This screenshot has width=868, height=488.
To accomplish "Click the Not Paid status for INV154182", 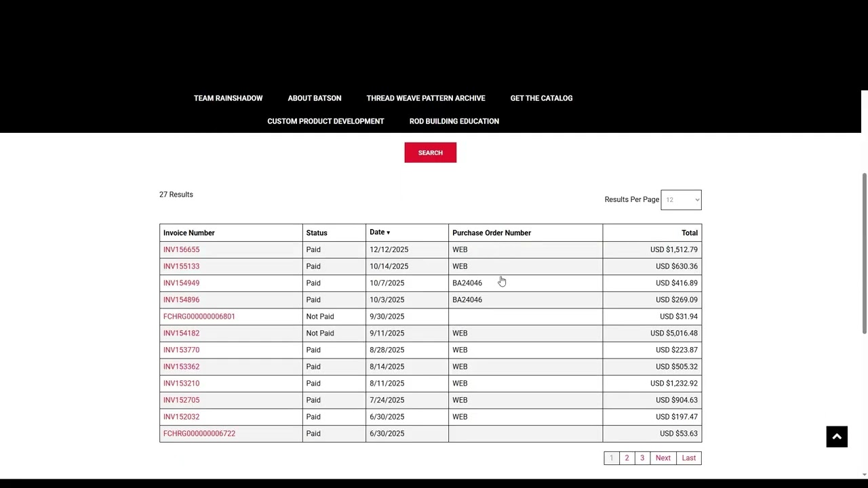I will [x=320, y=333].
